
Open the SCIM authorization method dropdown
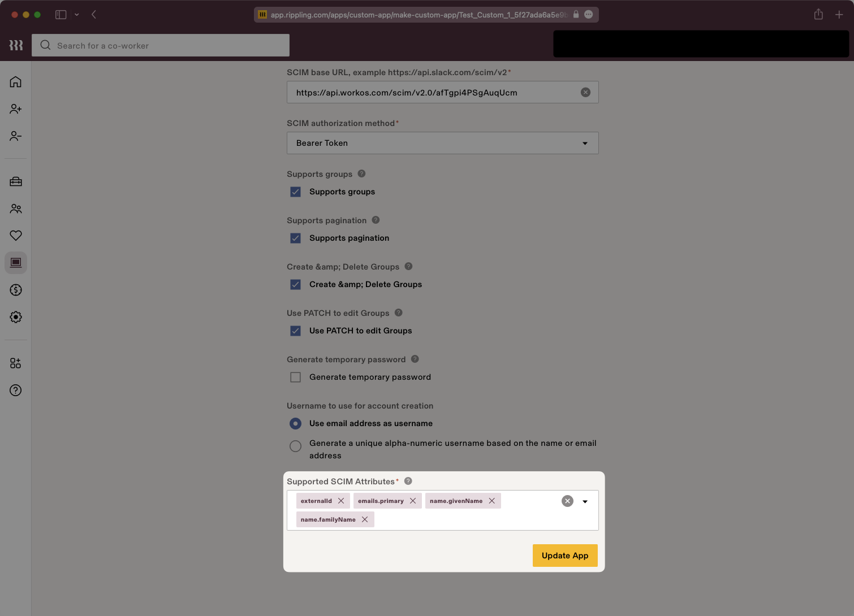tap(442, 144)
